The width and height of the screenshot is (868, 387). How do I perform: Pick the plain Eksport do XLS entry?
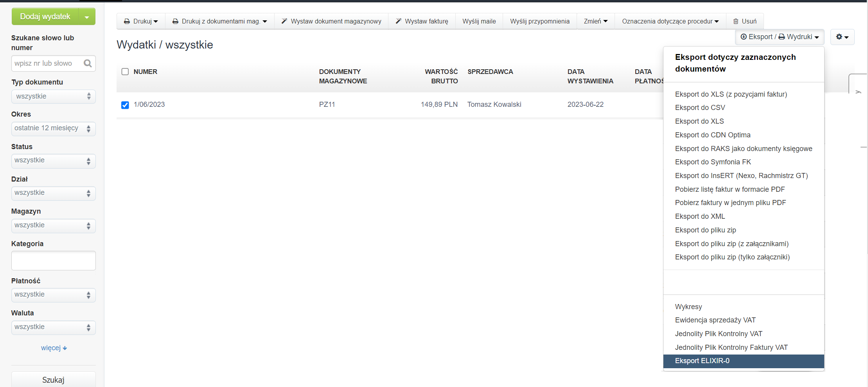[x=699, y=121]
